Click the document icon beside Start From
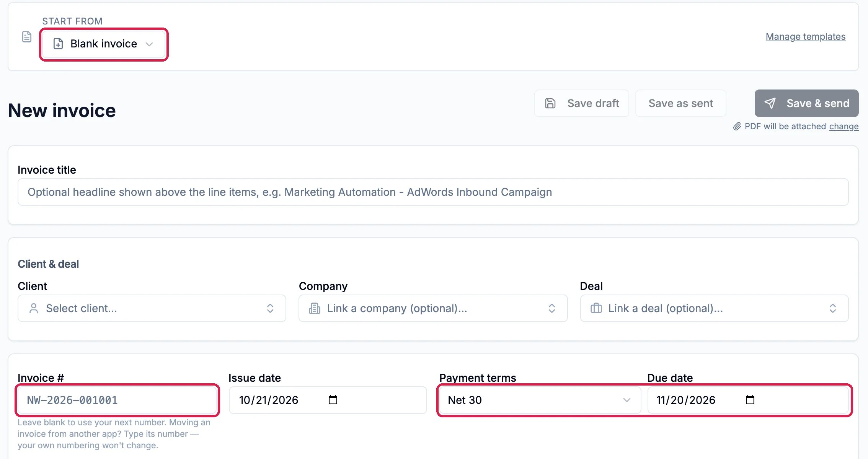Image resolution: width=868 pixels, height=459 pixels. [x=27, y=37]
